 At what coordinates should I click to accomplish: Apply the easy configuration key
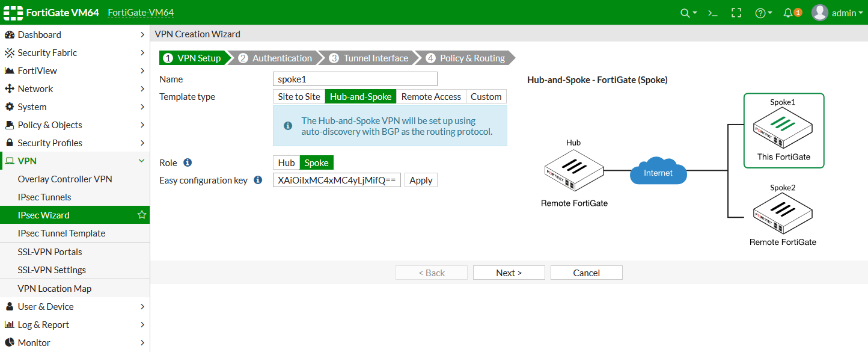pyautogui.click(x=421, y=180)
